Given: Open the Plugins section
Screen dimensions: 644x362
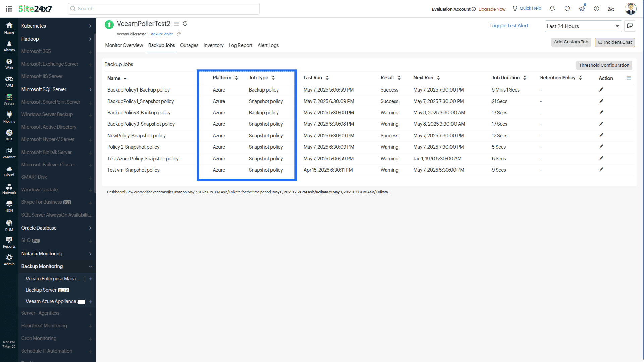Looking at the screenshot, I should [x=9, y=117].
